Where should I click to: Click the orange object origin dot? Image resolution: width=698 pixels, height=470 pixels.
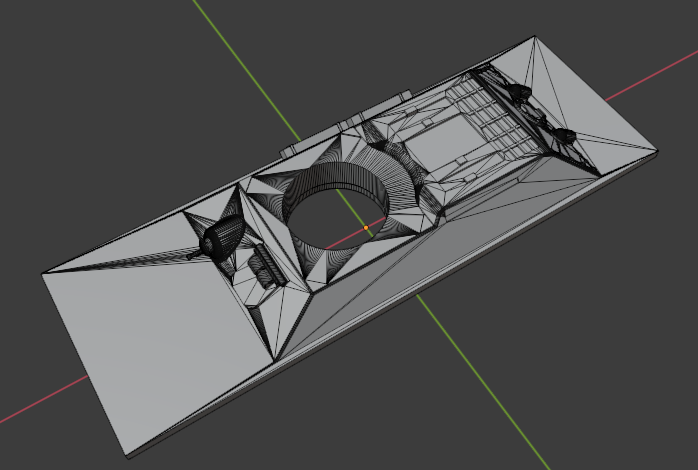click(366, 227)
